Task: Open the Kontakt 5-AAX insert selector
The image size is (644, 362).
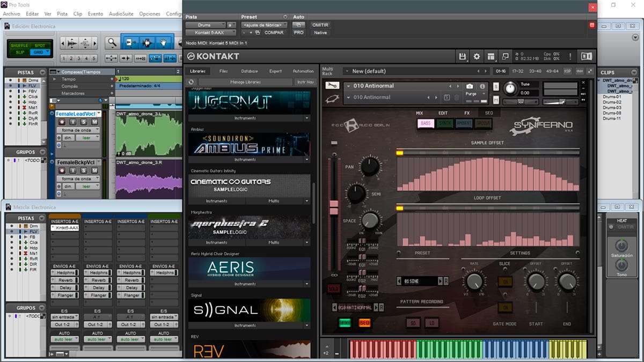Action: coord(211,33)
